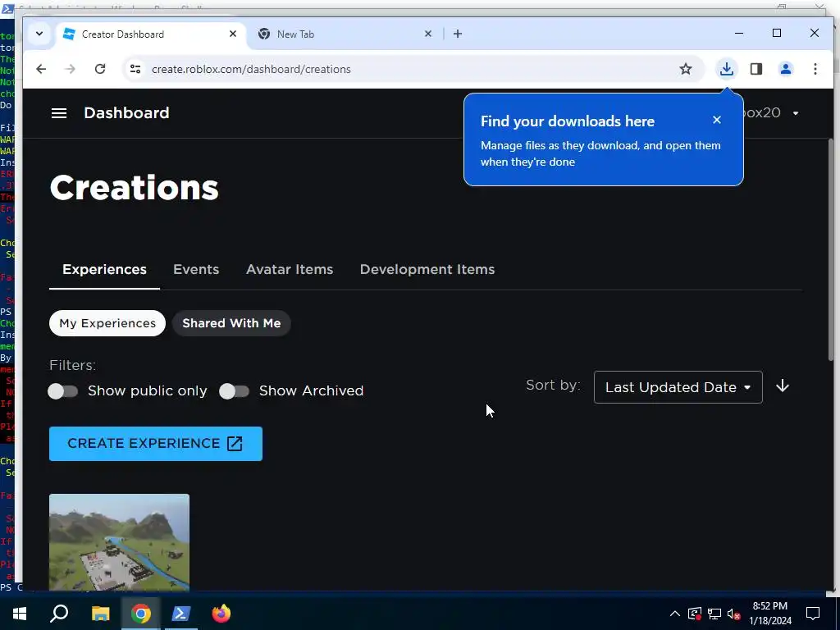Reload the Creator Dashboard page
This screenshot has width=840, height=630.
[99, 69]
